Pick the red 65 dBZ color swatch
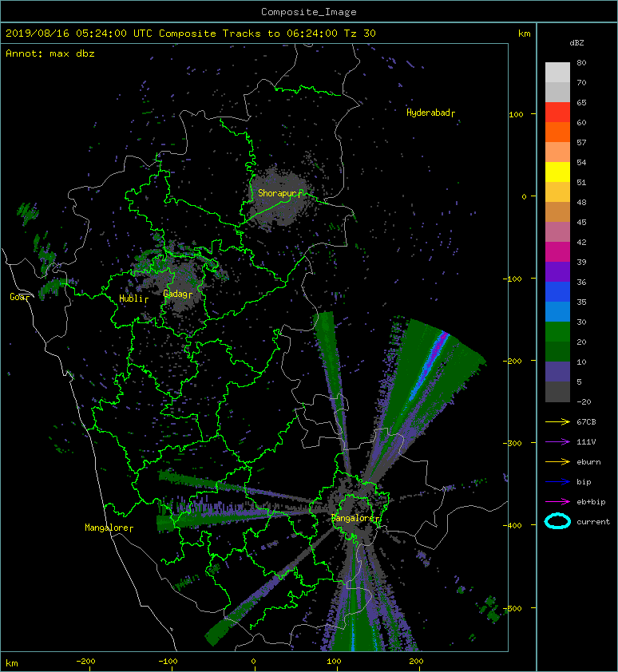The height and width of the screenshot is (672, 618). click(557, 113)
